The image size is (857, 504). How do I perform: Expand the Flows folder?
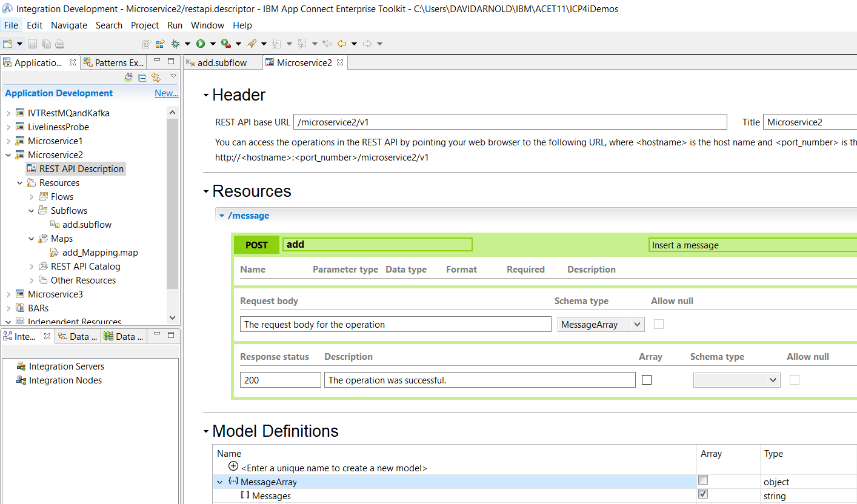click(32, 197)
